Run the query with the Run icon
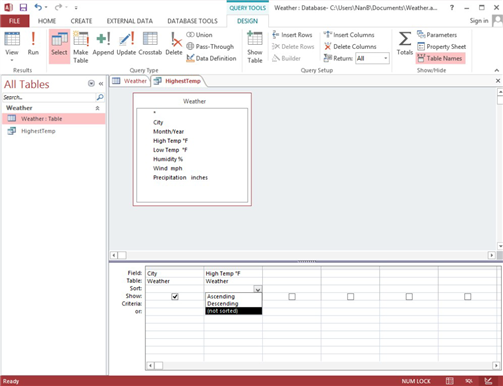 [33, 43]
